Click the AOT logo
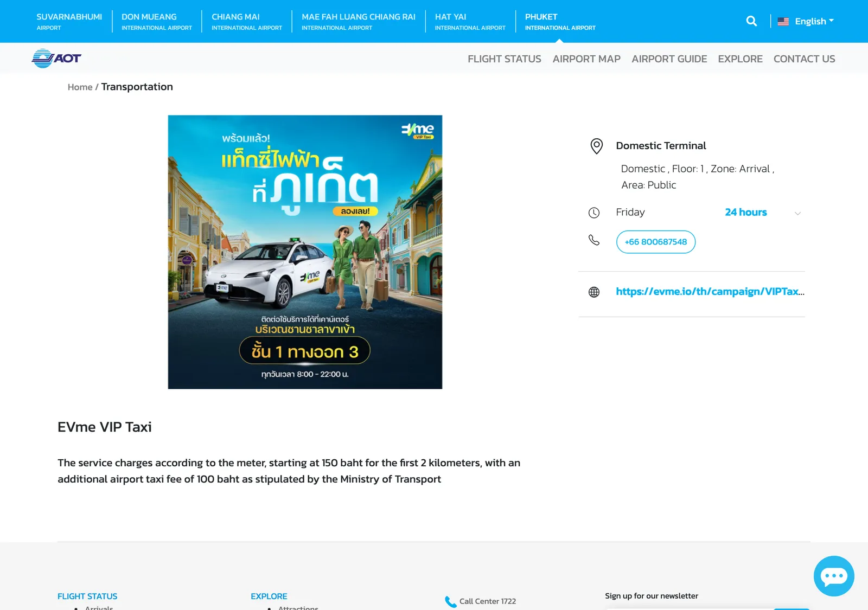 (56, 59)
